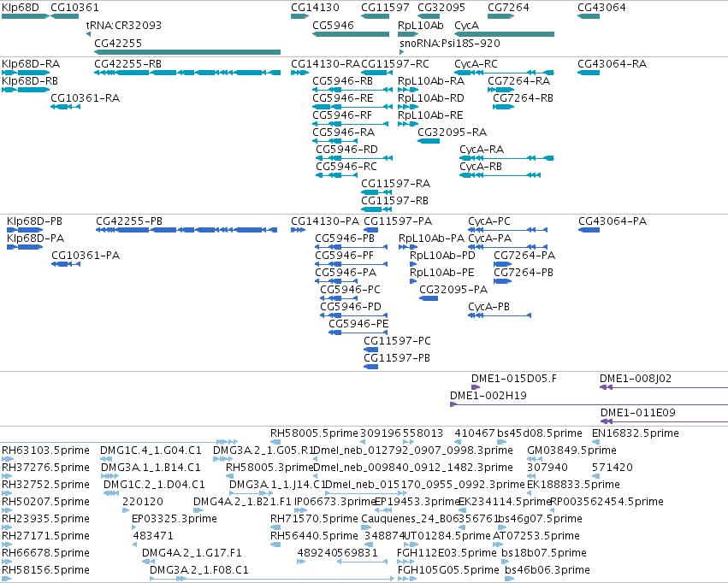Click the CG43064 gene label
Screen dimensions: 728x583
click(601, 8)
